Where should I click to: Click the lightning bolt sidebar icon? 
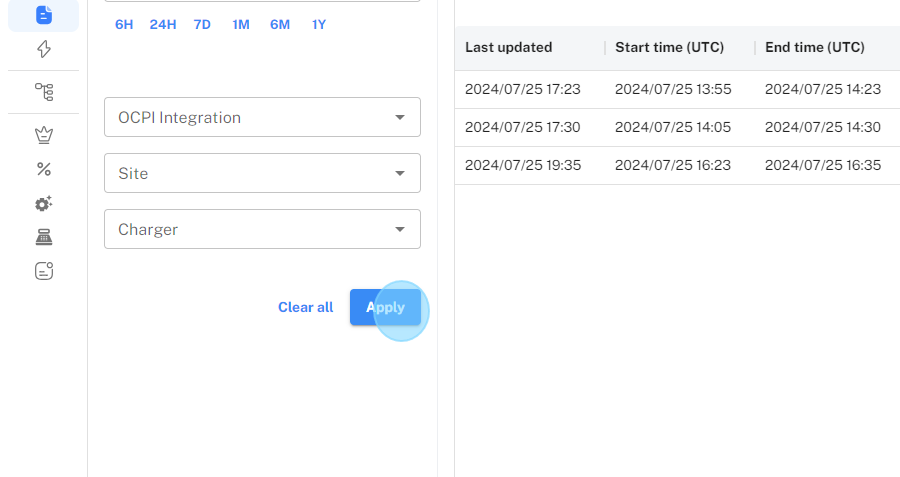click(x=43, y=49)
